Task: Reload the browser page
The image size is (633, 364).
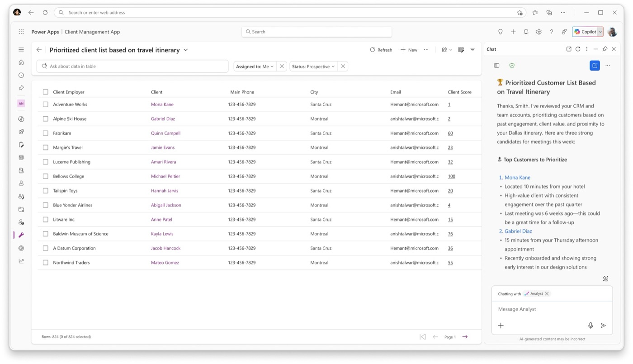Action: tap(45, 13)
